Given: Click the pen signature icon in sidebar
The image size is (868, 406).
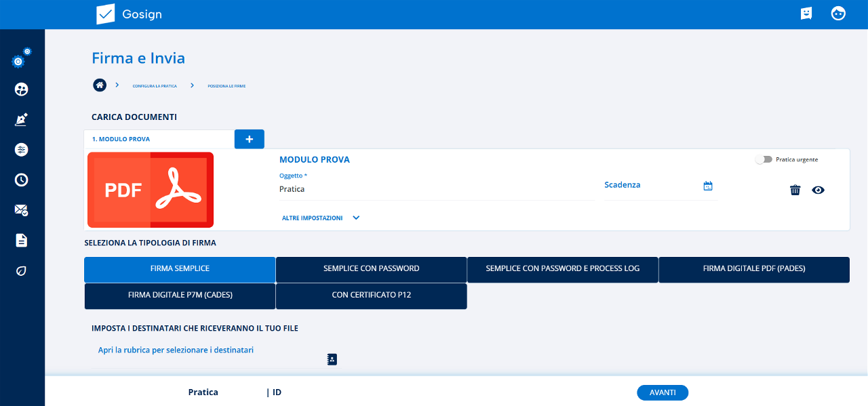Looking at the screenshot, I should pos(21,119).
